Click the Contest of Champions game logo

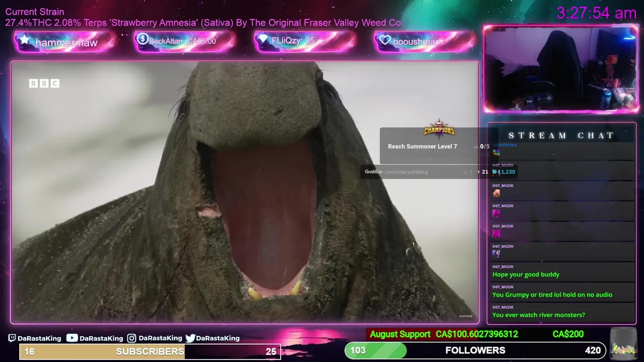pyautogui.click(x=439, y=129)
